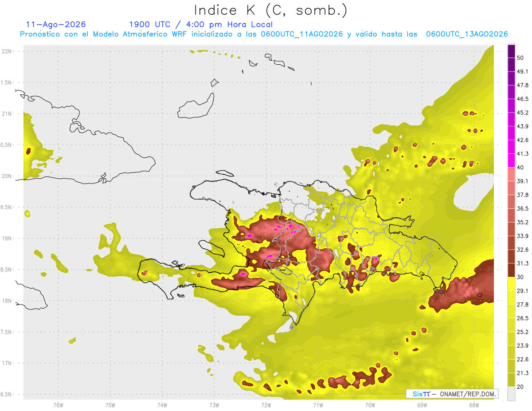Screen dimensions: 532x411
Task: Click the "72W" longitude axis label
Action: 266,405
